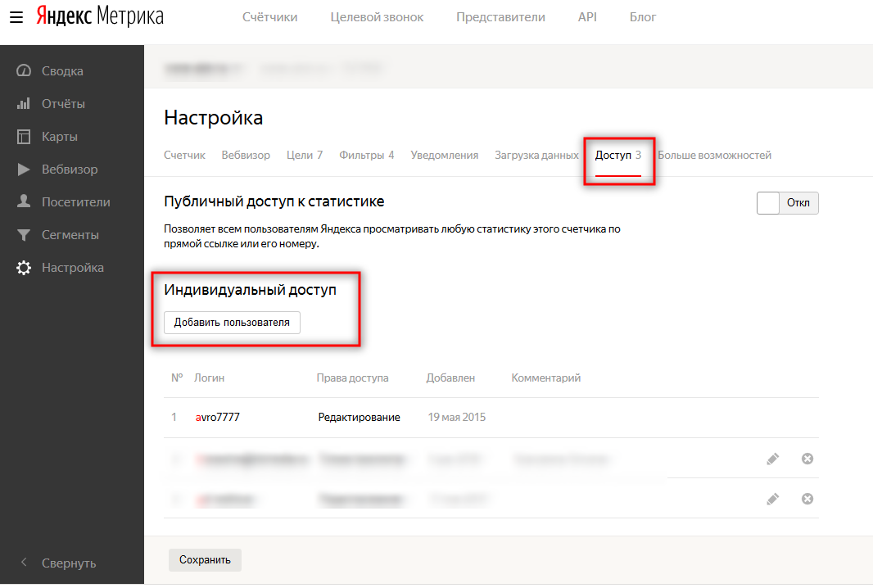Delete second user row with cross icon
873x588 pixels.
point(807,459)
